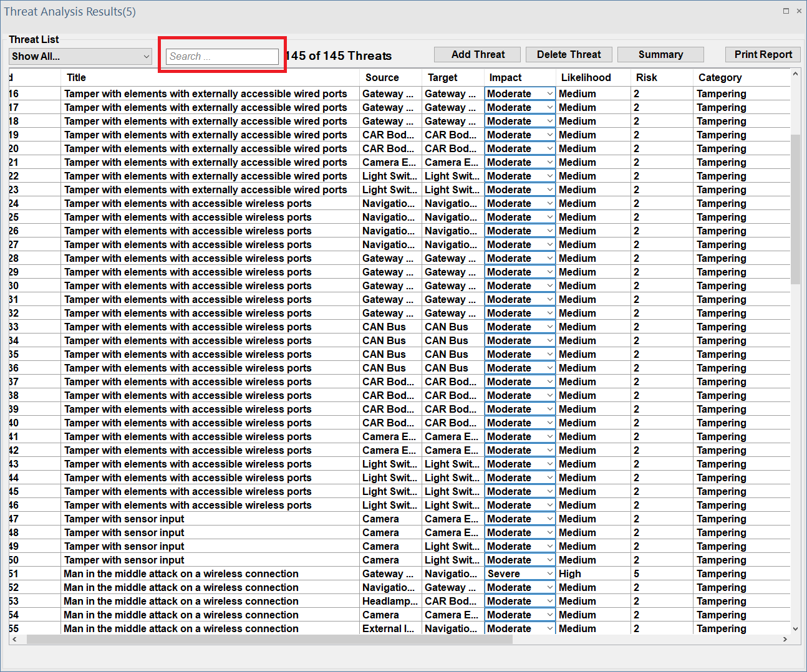Click the horizontal scrollbar left arrow
The height and width of the screenshot is (672, 807).
click(x=14, y=640)
